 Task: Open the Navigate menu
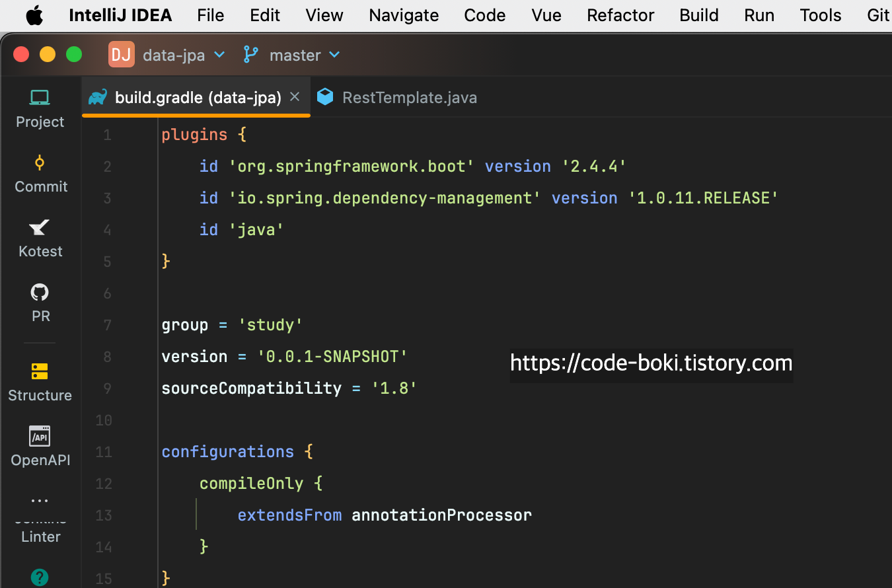pos(404,15)
